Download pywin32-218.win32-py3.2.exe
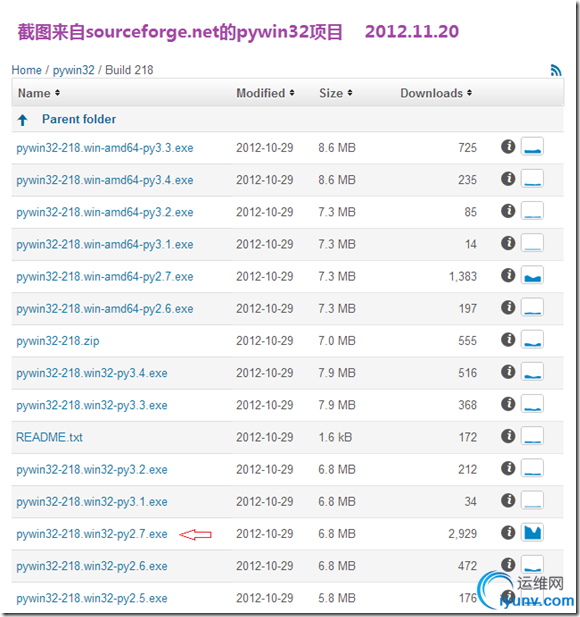 (x=92, y=470)
